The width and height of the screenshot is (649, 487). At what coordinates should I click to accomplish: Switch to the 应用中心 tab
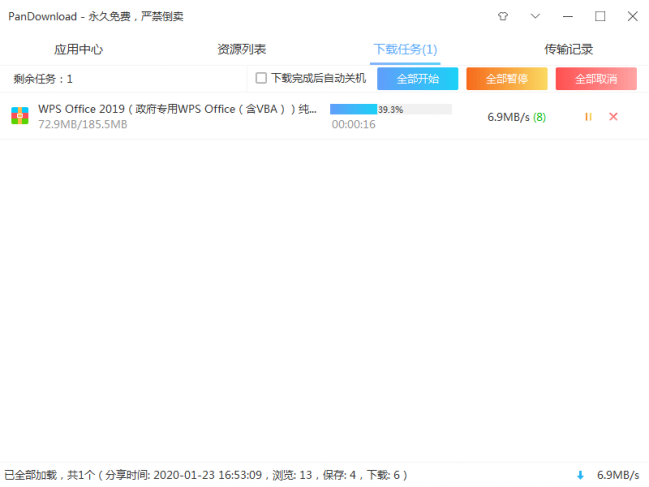tap(78, 50)
